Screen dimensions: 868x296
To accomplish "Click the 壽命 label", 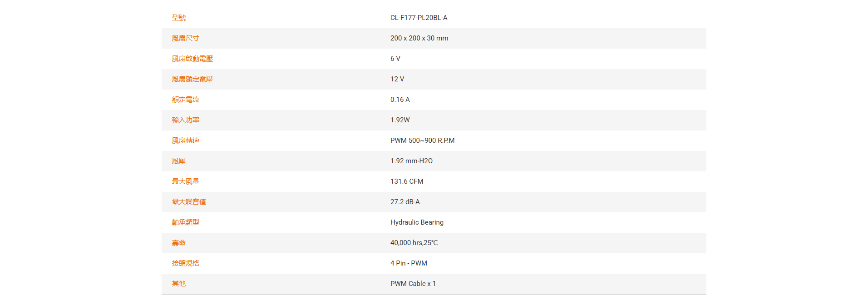I will click(x=178, y=243).
